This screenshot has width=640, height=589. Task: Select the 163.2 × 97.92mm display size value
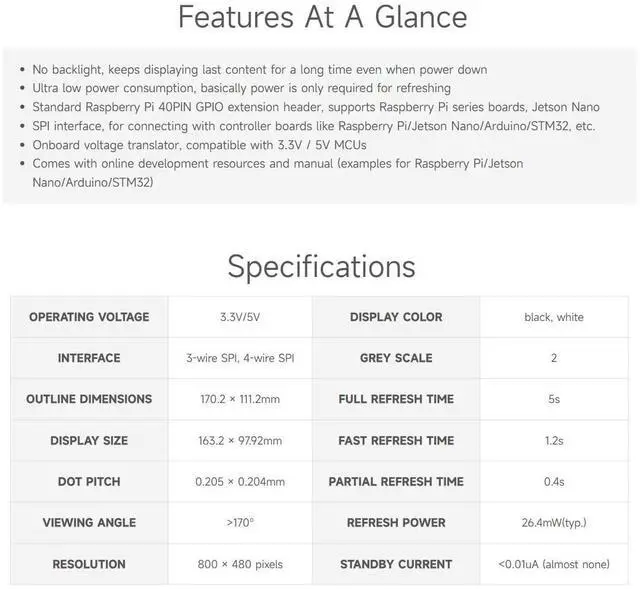click(x=240, y=440)
